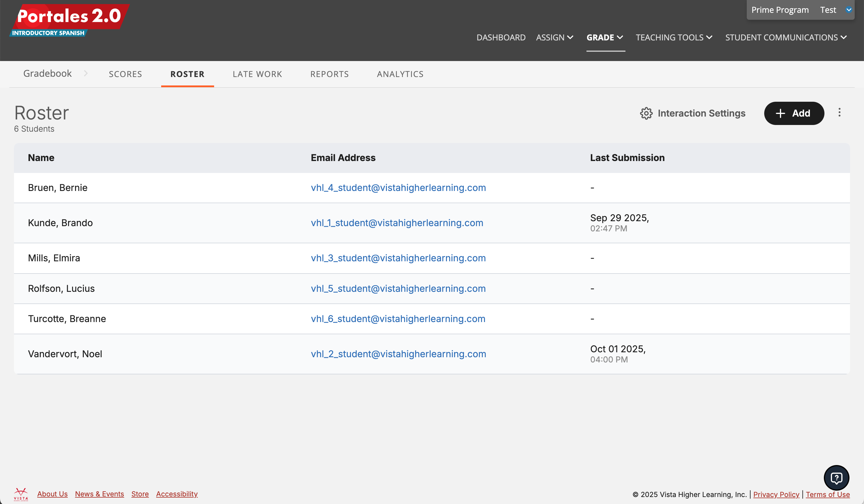Click the Oct 01 2025 submission date
The image size is (864, 504).
coord(618,349)
